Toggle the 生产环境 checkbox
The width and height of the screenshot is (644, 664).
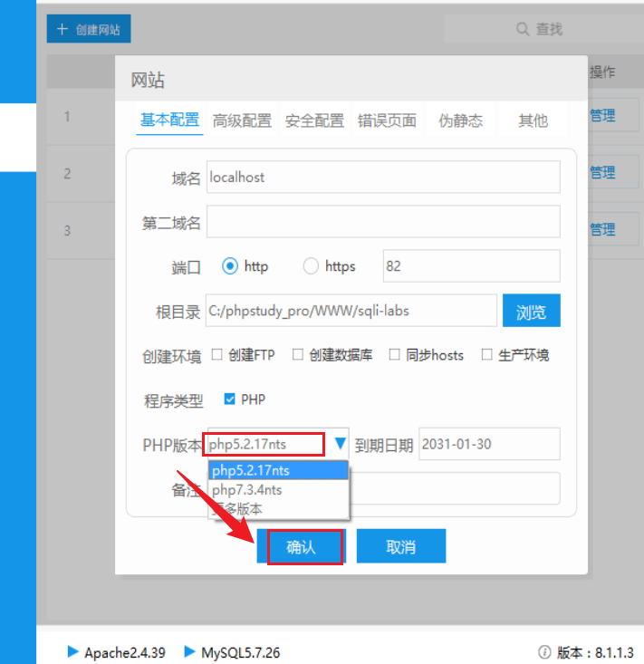click(487, 354)
